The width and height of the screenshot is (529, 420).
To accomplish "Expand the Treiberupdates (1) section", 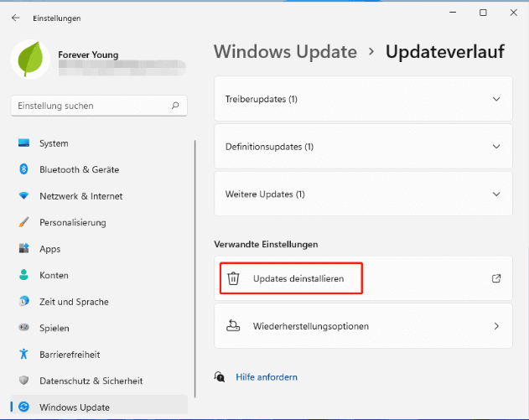I will (496, 99).
